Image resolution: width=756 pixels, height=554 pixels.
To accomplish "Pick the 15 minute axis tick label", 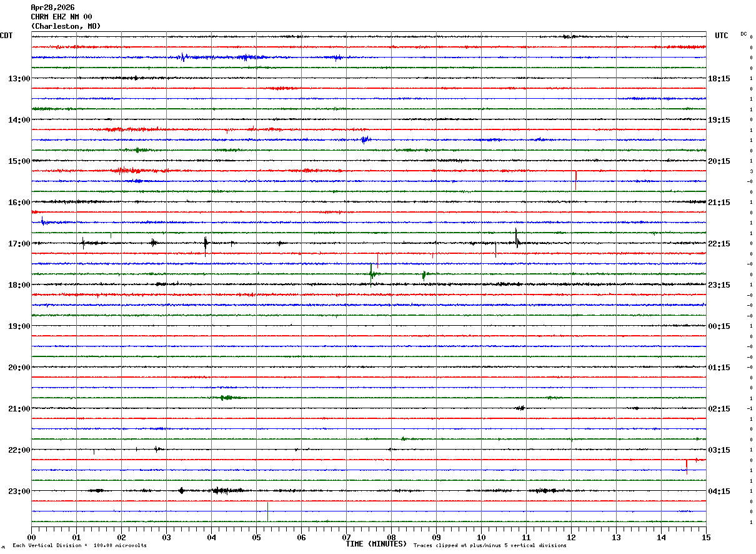I will 706,537.
